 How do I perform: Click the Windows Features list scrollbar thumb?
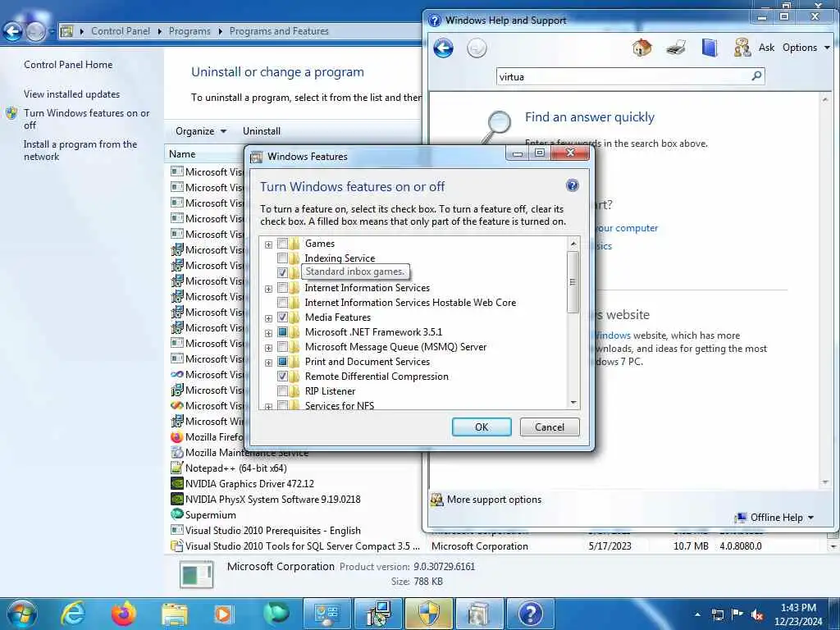point(573,282)
